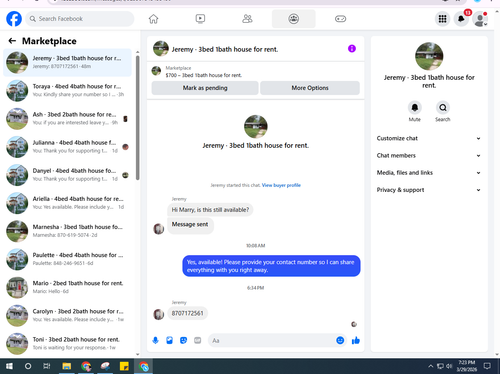Open Marnesha 3bed 1bath conversation
Image resolution: width=500 pixels, height=374 pixels.
(x=67, y=231)
